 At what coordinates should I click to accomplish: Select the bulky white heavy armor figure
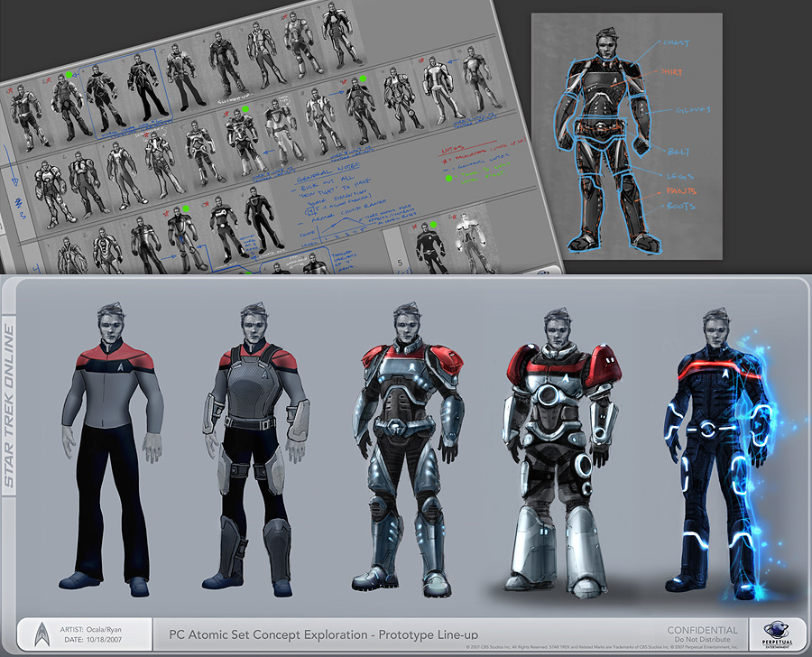(561, 455)
